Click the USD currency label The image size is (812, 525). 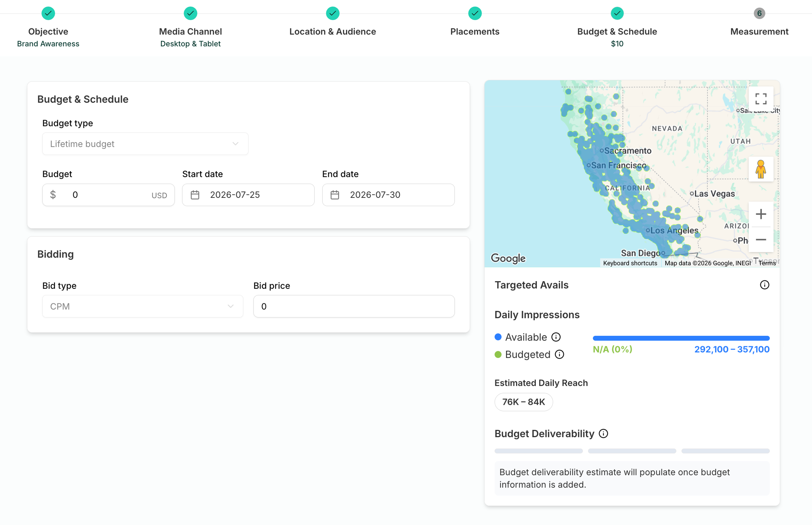159,195
